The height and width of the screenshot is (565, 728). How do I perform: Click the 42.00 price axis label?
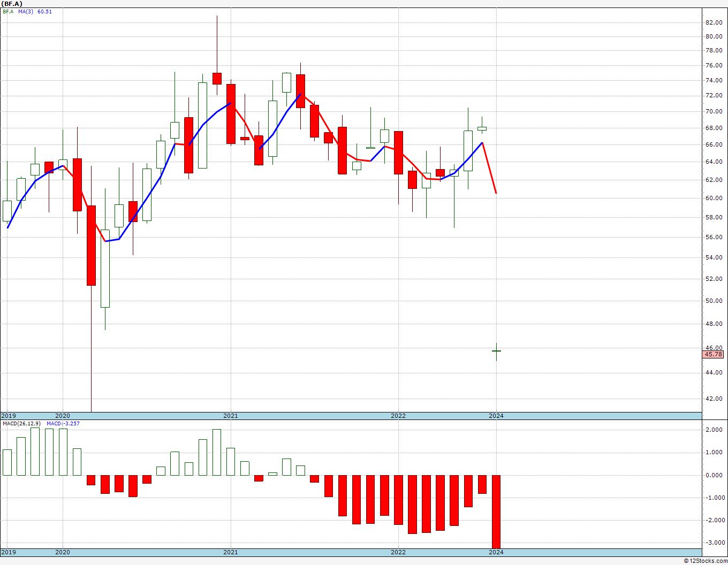[x=714, y=399]
